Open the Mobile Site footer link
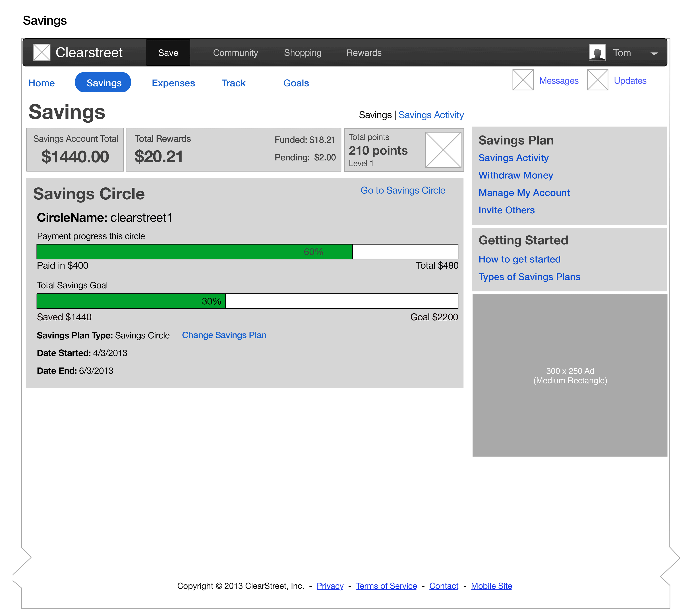This screenshot has width=696, height=616. 491,586
